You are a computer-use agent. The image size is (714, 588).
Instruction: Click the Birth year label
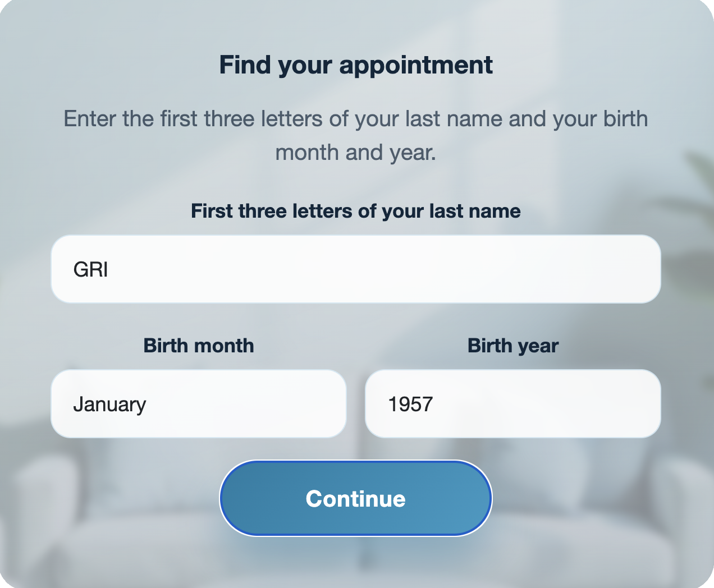click(512, 346)
